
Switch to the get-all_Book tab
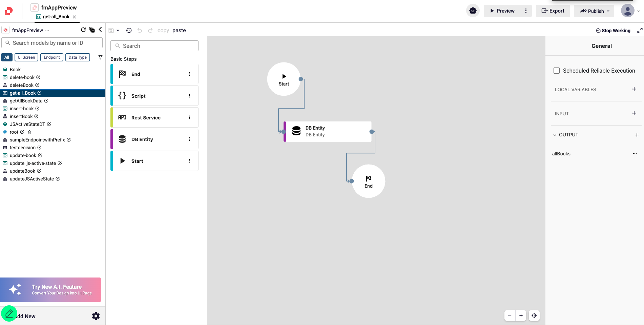pyautogui.click(x=56, y=17)
